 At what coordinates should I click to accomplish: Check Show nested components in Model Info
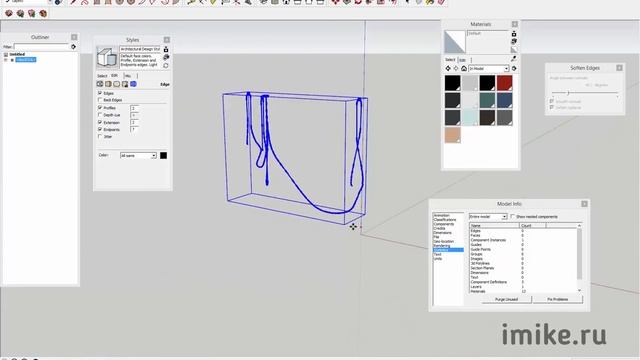(513, 217)
